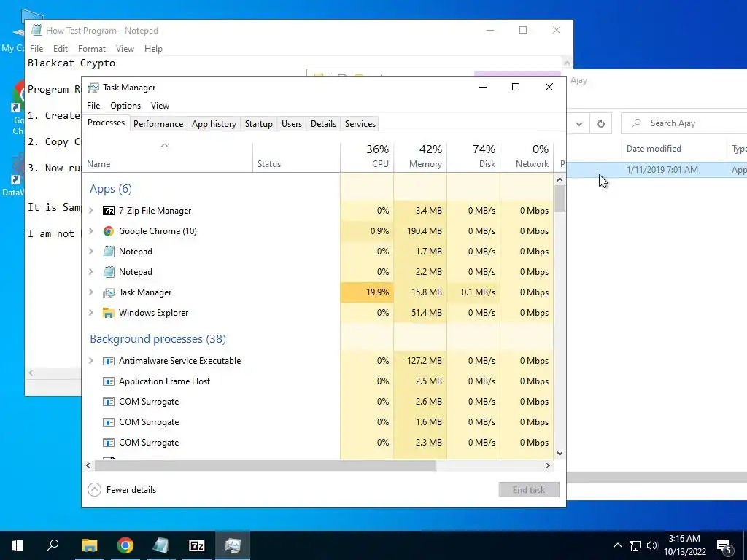Open Google Chrome from taskbar
The image size is (747, 560).
pyautogui.click(x=125, y=545)
